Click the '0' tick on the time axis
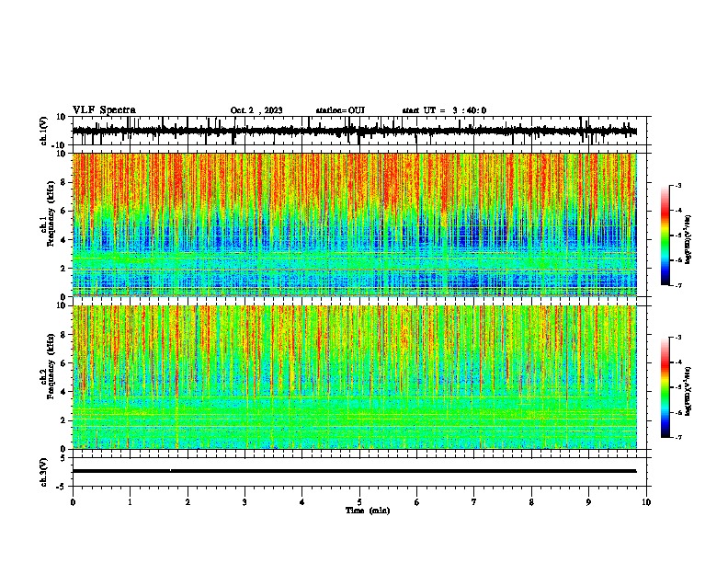728x563 pixels. click(x=73, y=502)
